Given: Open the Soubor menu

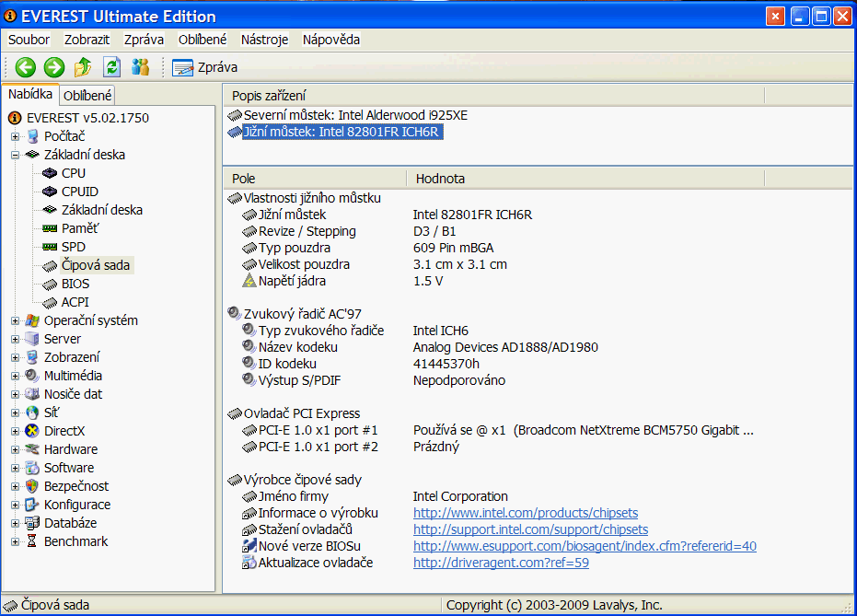Looking at the screenshot, I should pyautogui.click(x=29, y=40).
